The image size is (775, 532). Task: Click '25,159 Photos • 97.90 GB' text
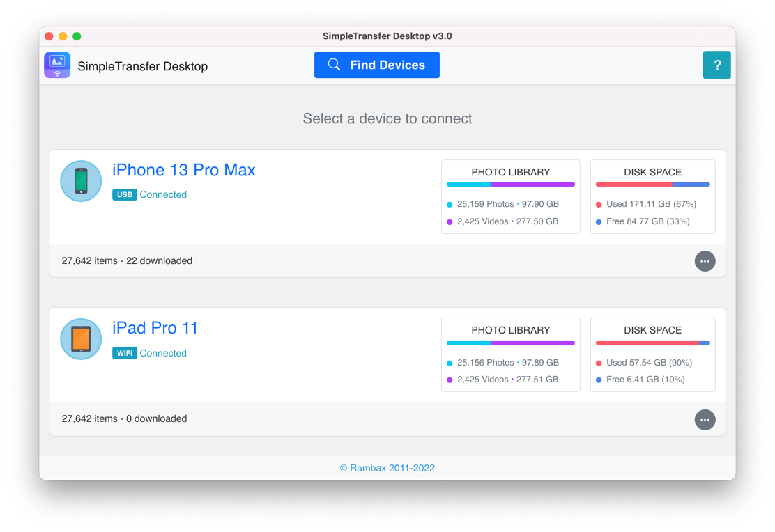(x=508, y=204)
